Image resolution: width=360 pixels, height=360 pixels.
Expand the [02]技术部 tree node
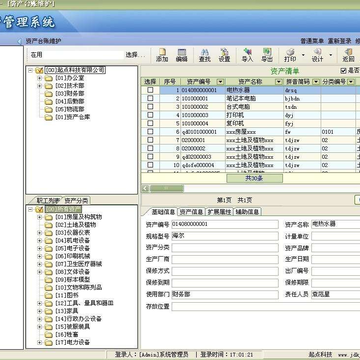(x=39, y=86)
